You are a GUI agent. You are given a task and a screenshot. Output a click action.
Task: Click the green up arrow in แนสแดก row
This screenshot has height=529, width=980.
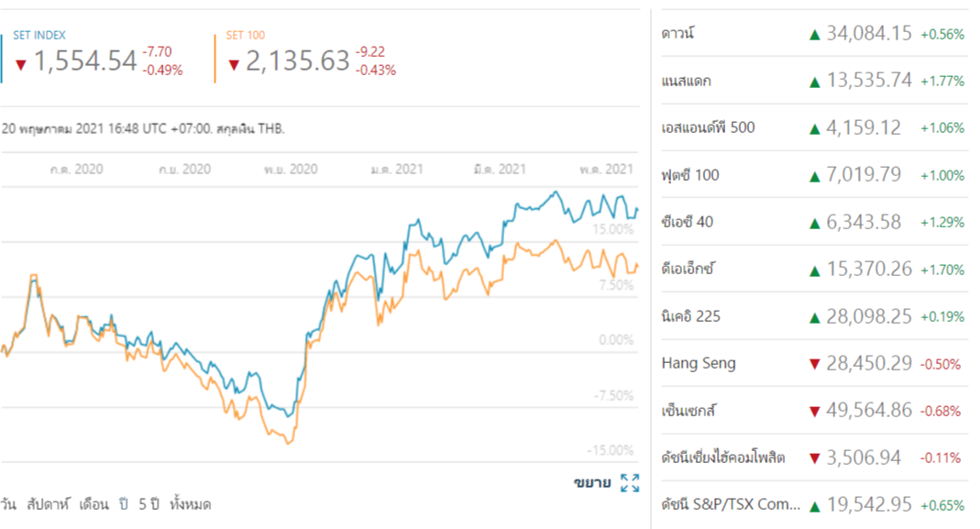coord(813,81)
